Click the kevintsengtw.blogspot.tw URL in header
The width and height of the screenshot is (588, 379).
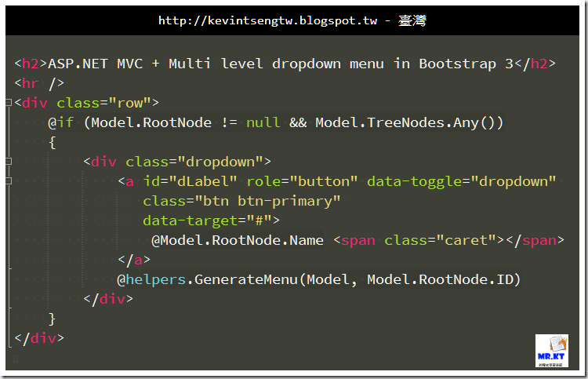(268, 20)
